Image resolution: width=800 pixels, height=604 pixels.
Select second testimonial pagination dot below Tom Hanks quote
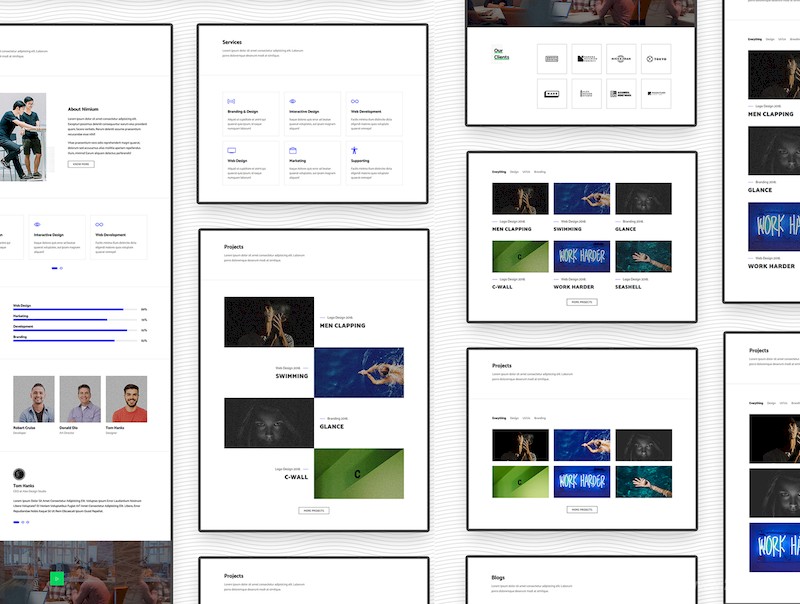tap(22, 522)
